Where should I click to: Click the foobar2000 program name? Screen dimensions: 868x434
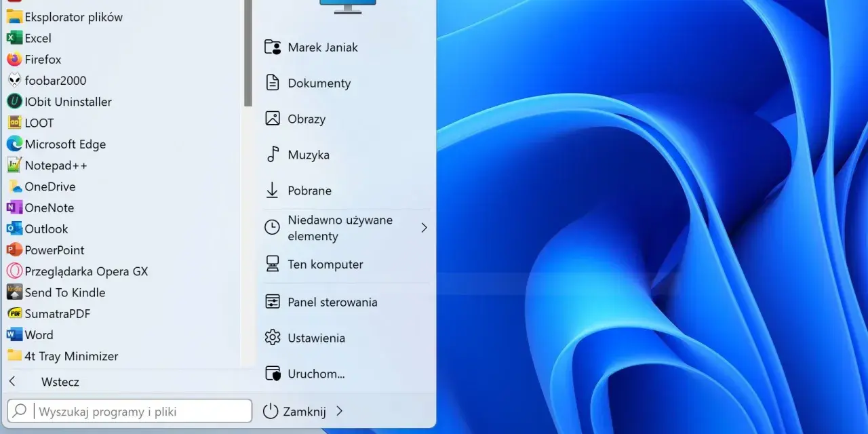56,81
